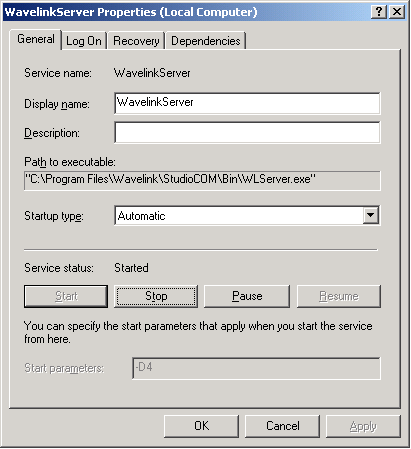Select the General tab
The image size is (411, 449).
coord(36,39)
